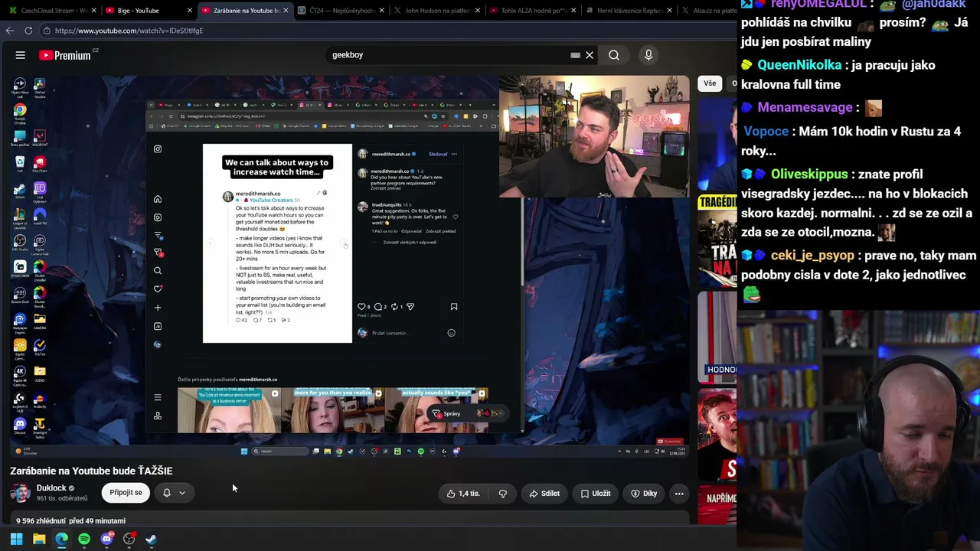
Task: Clear the "geekboy" search query
Action: click(590, 55)
